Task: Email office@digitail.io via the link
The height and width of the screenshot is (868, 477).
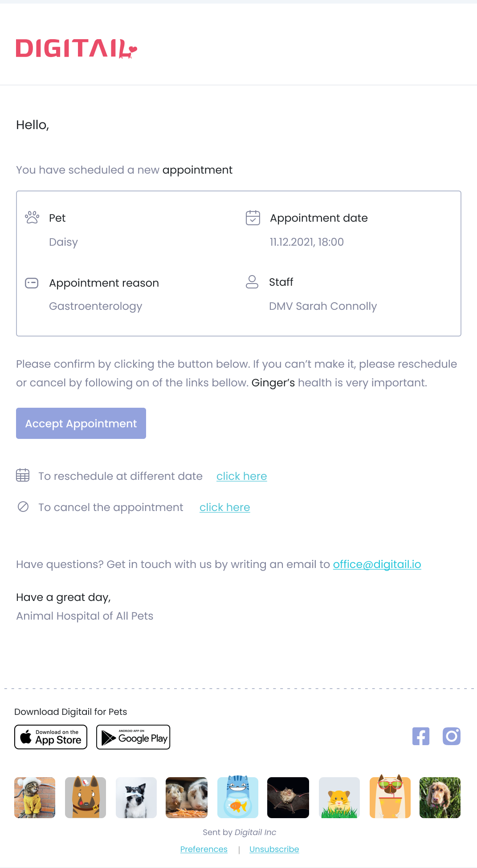Action: [377, 564]
